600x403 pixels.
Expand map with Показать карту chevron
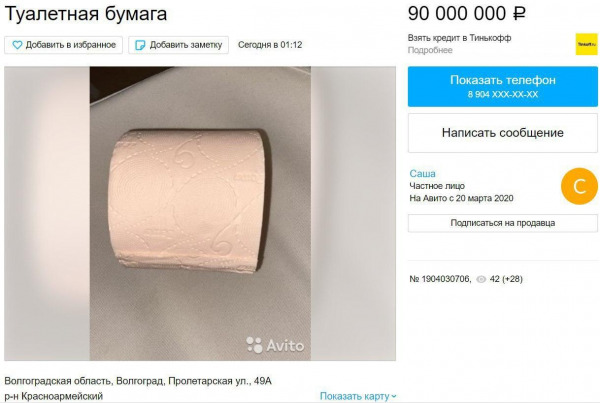coord(358,396)
